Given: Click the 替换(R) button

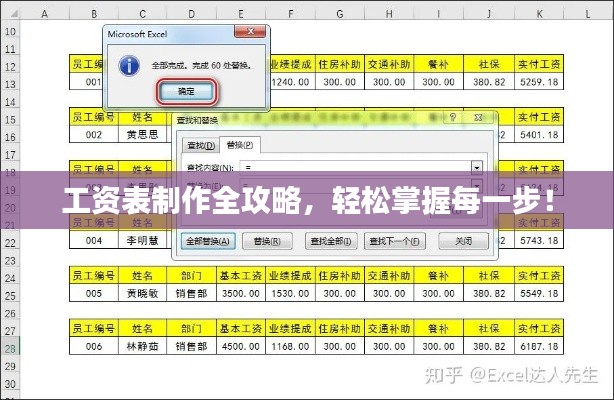Looking at the screenshot, I should [x=267, y=241].
